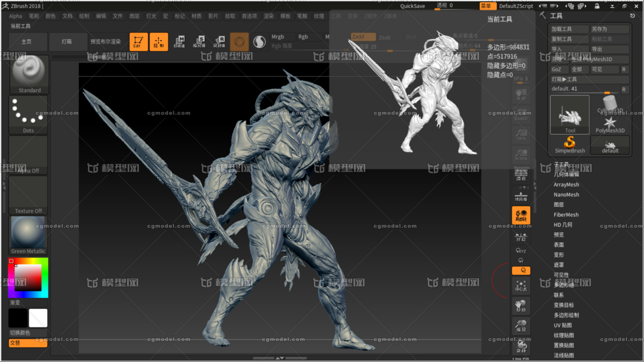Viewport: 644px width, 362px height.
Task: Open the Alpha menu
Action: (16, 16)
